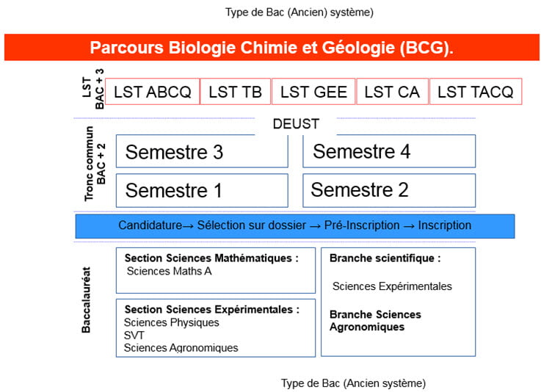The height and width of the screenshot is (392, 541).
Task: Click the vertical Baccalauréat label
Action: [86, 300]
